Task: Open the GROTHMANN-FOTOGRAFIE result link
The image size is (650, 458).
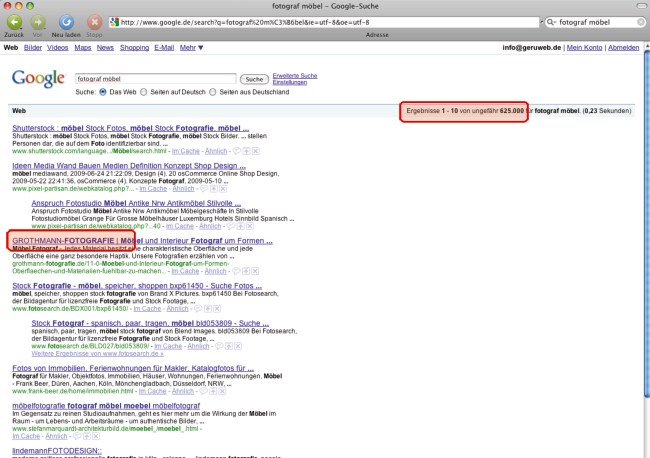Action: (x=142, y=241)
